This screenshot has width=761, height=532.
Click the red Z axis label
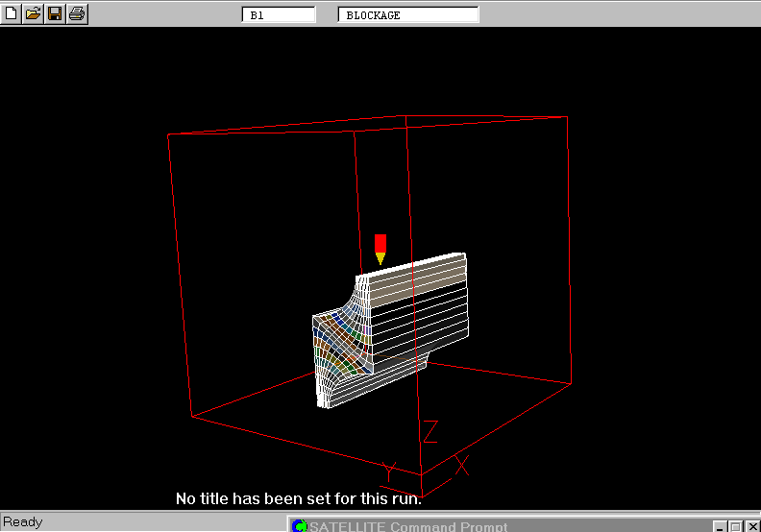pyautogui.click(x=430, y=431)
